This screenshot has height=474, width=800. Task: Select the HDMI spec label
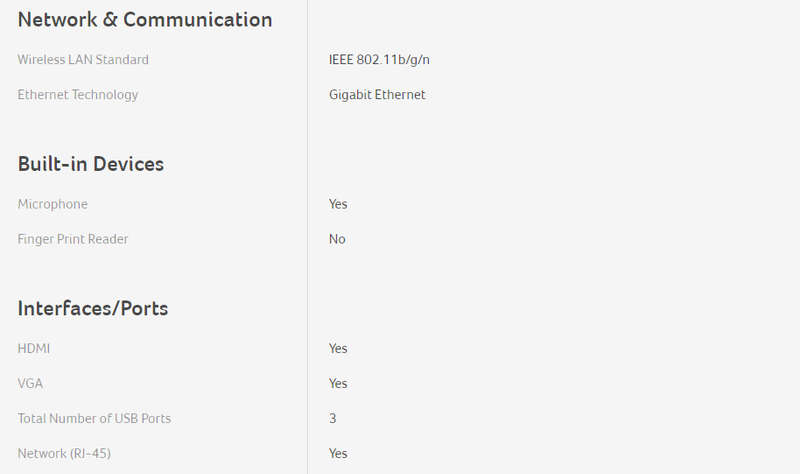click(34, 348)
